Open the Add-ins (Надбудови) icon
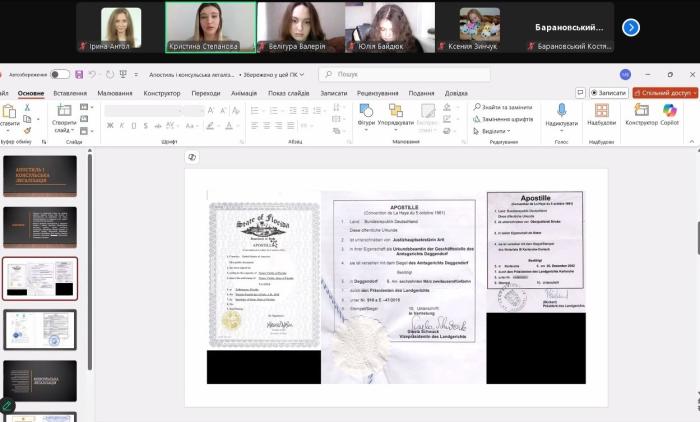The height and width of the screenshot is (422, 700). coord(601,110)
